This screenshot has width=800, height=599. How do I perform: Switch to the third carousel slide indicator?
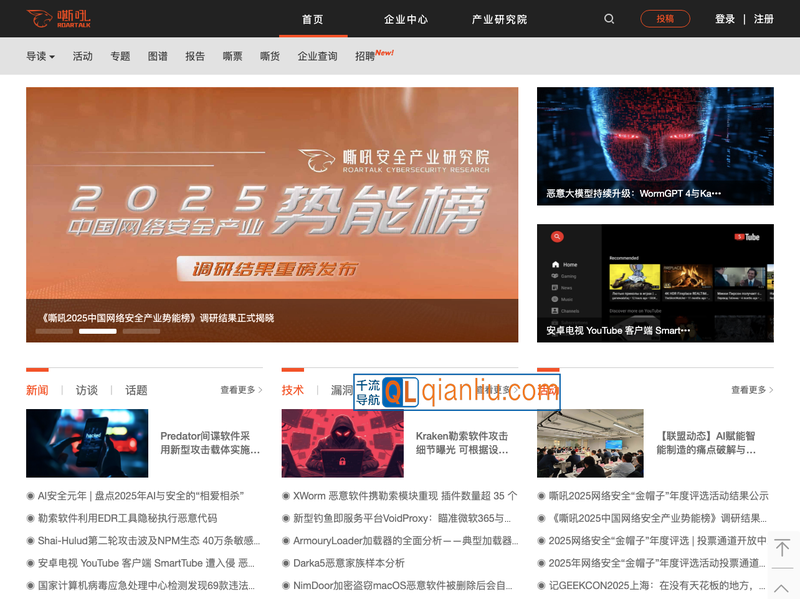(141, 331)
